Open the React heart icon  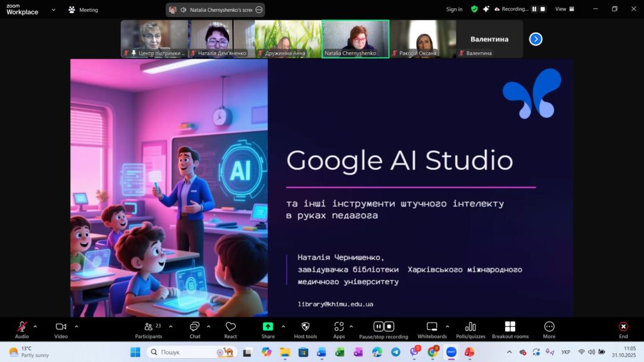230,329
